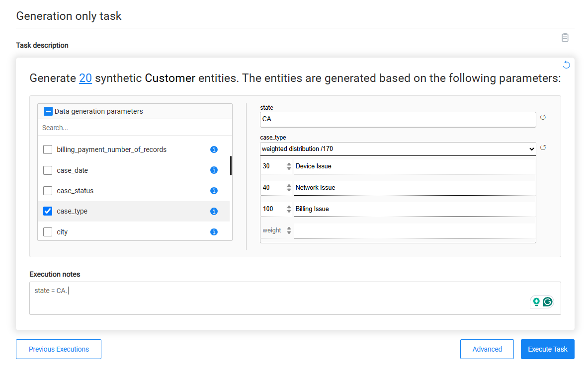Reset the state field value
The image size is (588, 369).
point(543,118)
